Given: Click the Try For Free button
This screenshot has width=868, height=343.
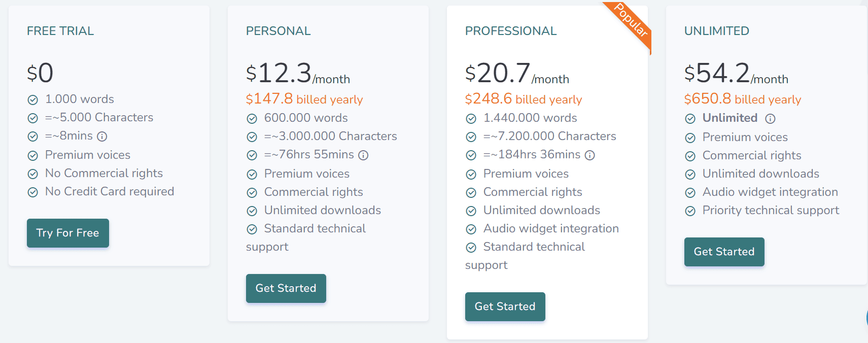Looking at the screenshot, I should 67,233.
